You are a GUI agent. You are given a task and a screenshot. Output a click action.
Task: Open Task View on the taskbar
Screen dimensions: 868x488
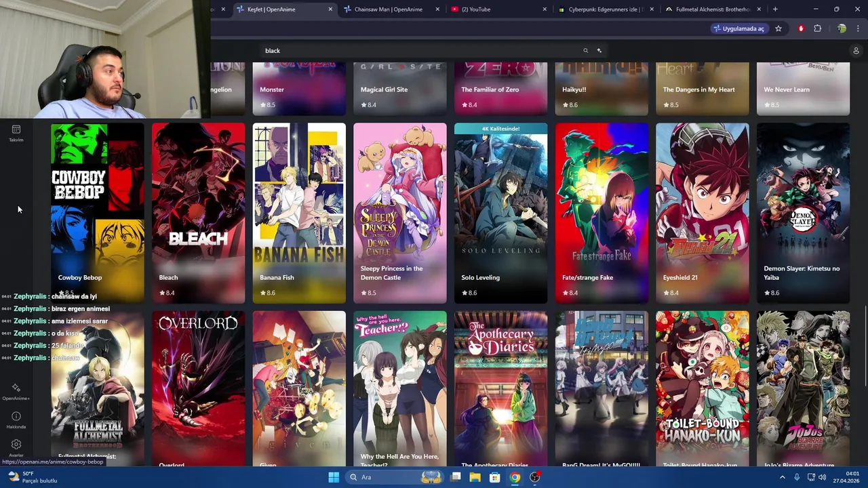click(x=456, y=477)
